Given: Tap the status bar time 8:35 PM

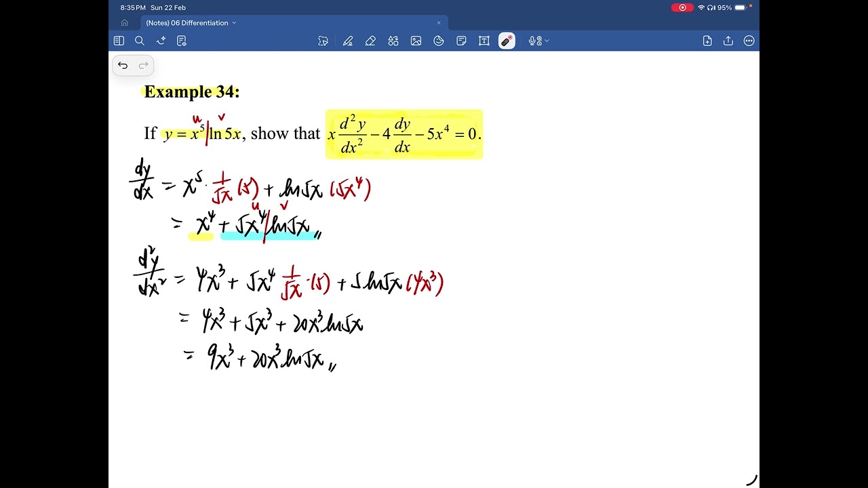Looking at the screenshot, I should [x=133, y=7].
